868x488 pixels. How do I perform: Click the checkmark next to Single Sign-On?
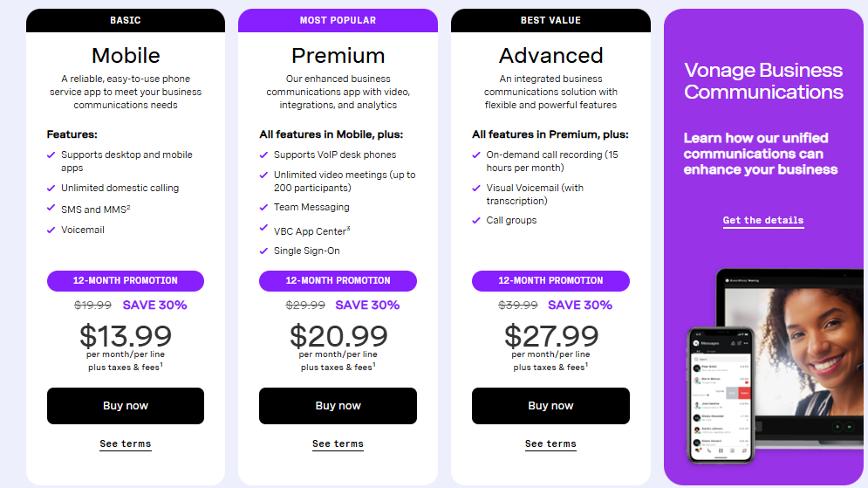(x=264, y=251)
